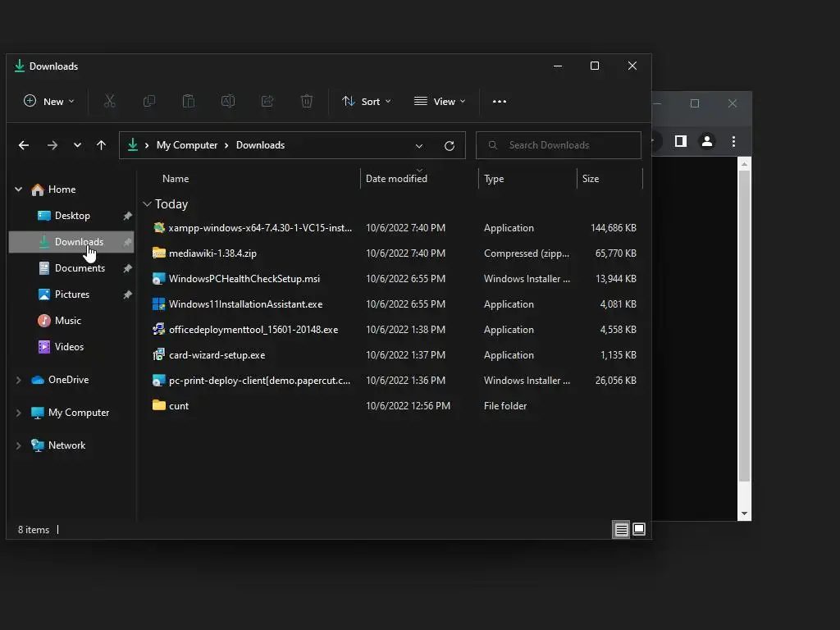Click the split-view icon in browser window

[680, 141]
